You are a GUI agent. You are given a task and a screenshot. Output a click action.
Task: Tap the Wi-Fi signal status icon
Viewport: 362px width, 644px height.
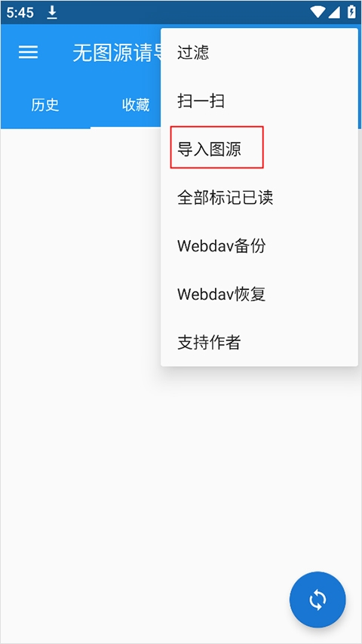point(318,12)
